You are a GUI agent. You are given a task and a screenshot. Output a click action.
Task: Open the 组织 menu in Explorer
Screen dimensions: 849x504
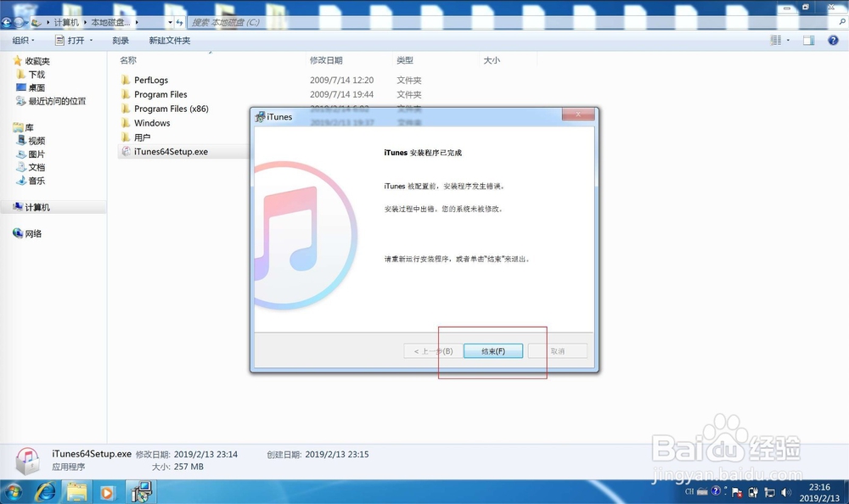[23, 41]
